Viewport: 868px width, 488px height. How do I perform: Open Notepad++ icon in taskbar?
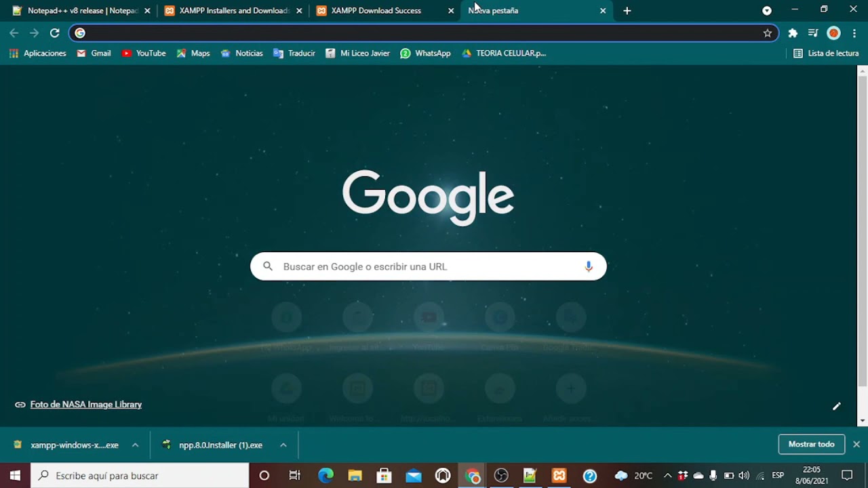coord(530,476)
